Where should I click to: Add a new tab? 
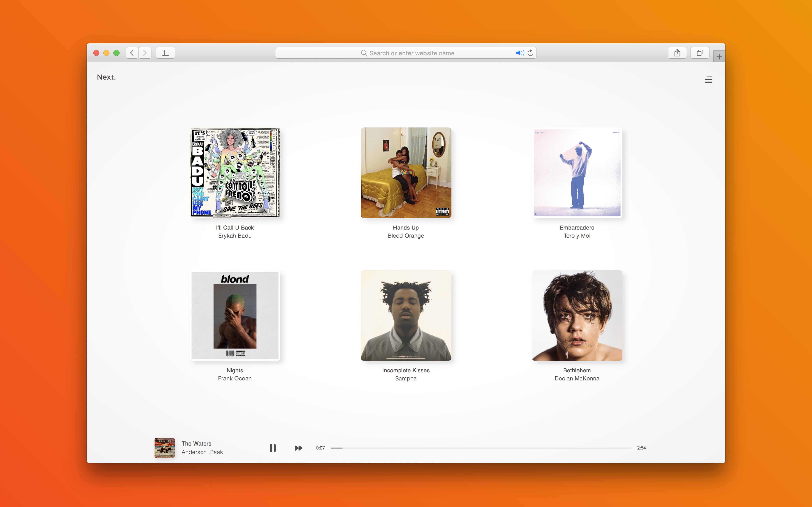point(719,57)
